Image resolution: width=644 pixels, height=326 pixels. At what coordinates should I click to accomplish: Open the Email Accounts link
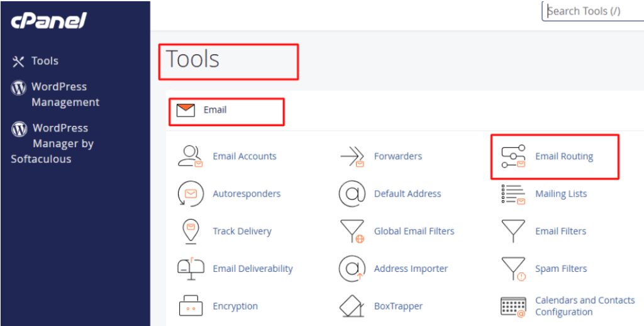245,156
